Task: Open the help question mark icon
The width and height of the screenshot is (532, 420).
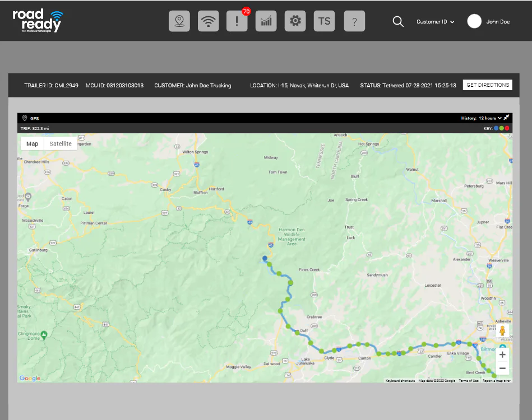Action: (354, 21)
